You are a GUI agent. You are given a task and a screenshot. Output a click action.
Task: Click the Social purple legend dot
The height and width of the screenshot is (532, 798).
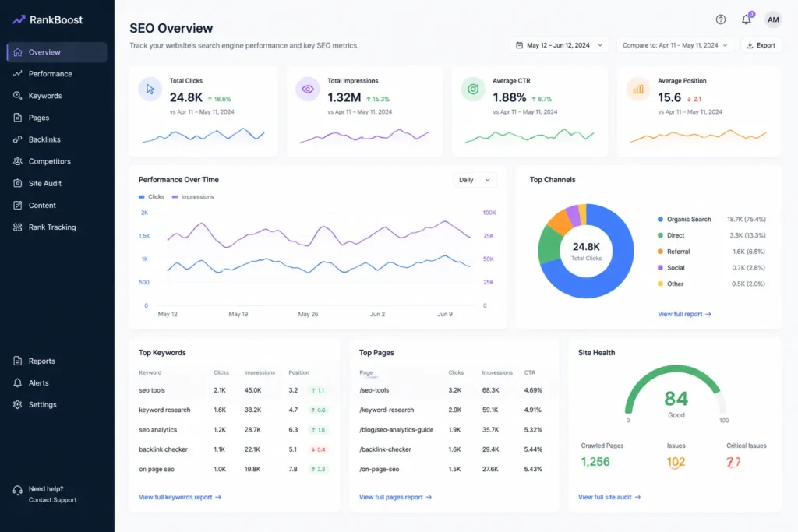(x=660, y=267)
